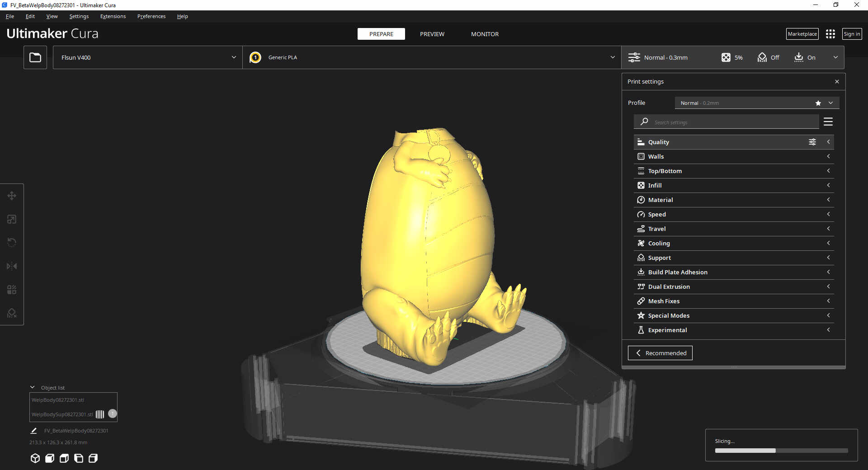Screen dimensions: 868x470
Task: Open the Edit menu
Action: point(30,16)
